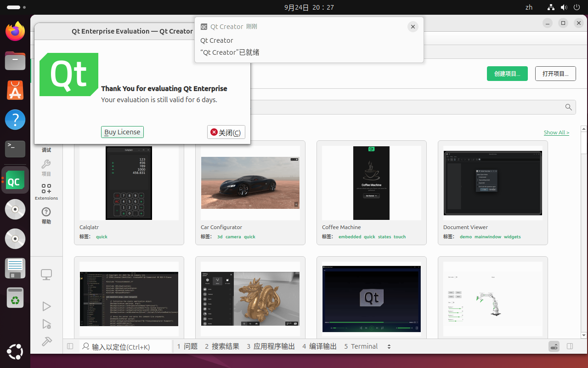Open Ubuntu Software from the dock

pos(15,91)
